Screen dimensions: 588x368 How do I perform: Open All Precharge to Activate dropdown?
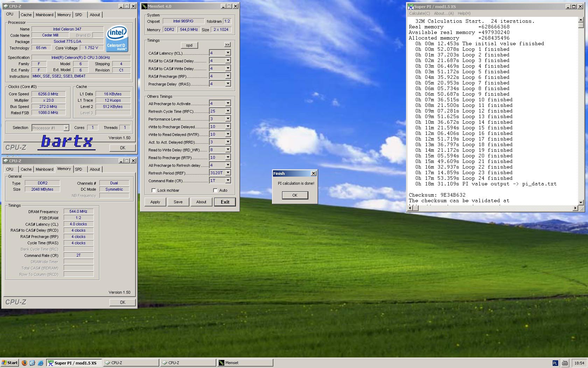[228, 103]
